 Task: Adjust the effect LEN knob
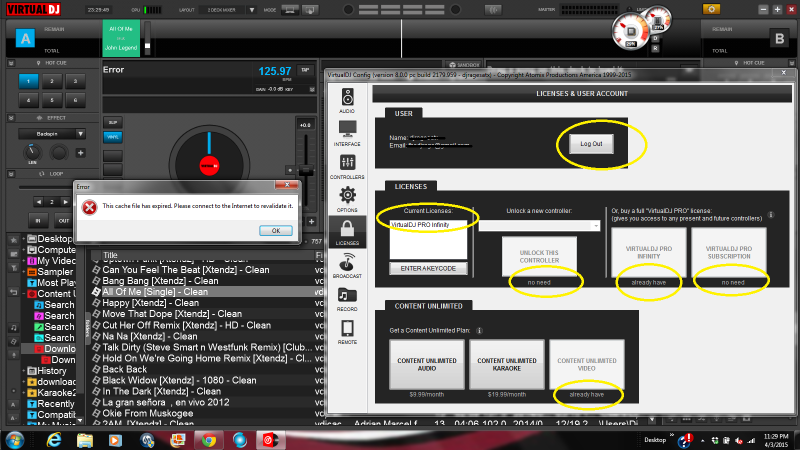point(32,152)
